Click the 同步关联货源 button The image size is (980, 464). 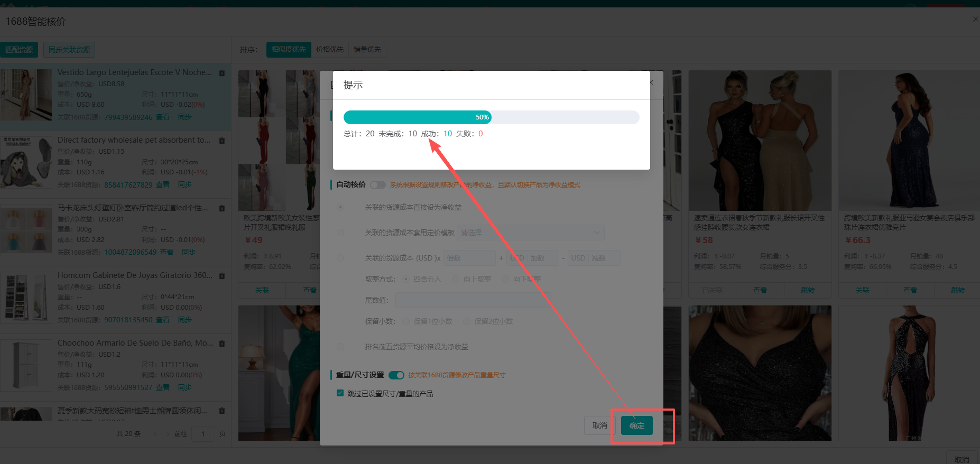[x=69, y=50]
